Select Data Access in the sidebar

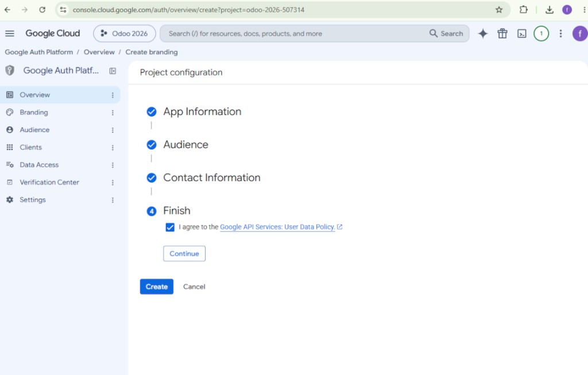coord(60,165)
